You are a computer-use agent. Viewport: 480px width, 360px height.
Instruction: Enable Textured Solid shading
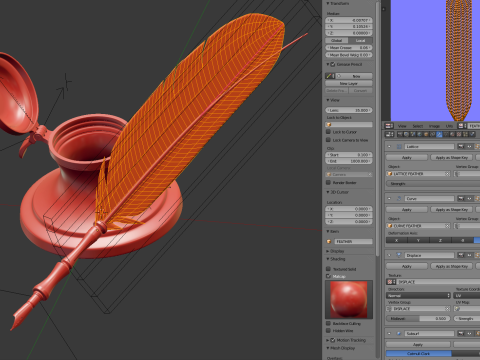tap(328, 269)
